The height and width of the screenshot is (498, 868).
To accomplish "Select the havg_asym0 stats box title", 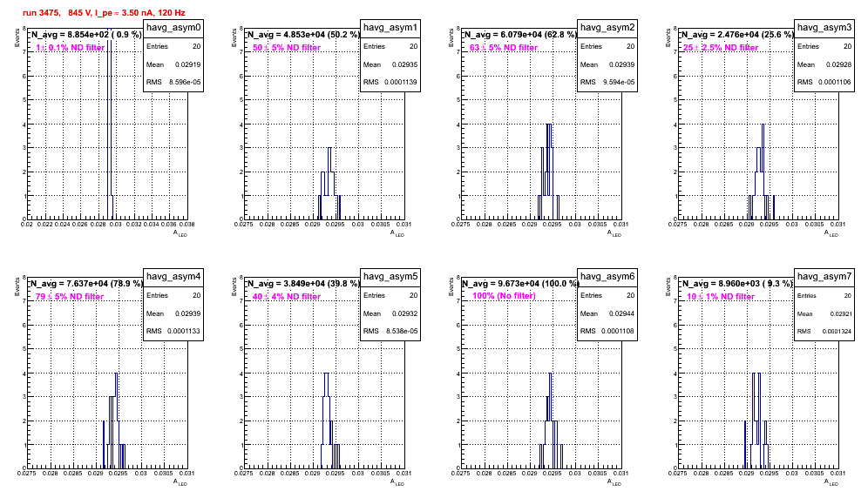I will click(x=173, y=28).
